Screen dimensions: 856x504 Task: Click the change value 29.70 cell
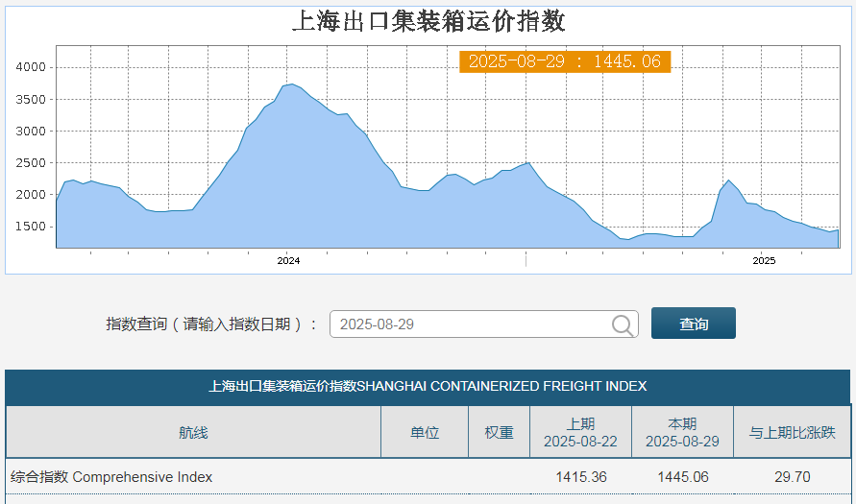[x=793, y=477]
